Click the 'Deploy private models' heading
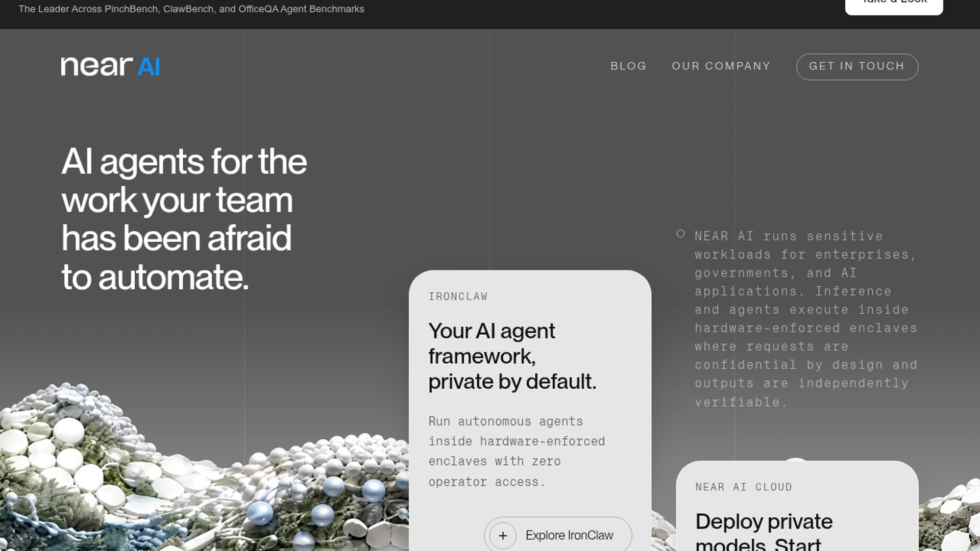This screenshot has height=551, width=980. (764, 531)
